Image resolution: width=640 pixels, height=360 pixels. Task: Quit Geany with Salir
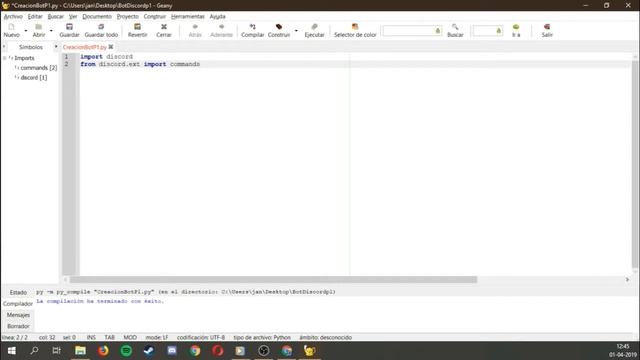pos(547,31)
